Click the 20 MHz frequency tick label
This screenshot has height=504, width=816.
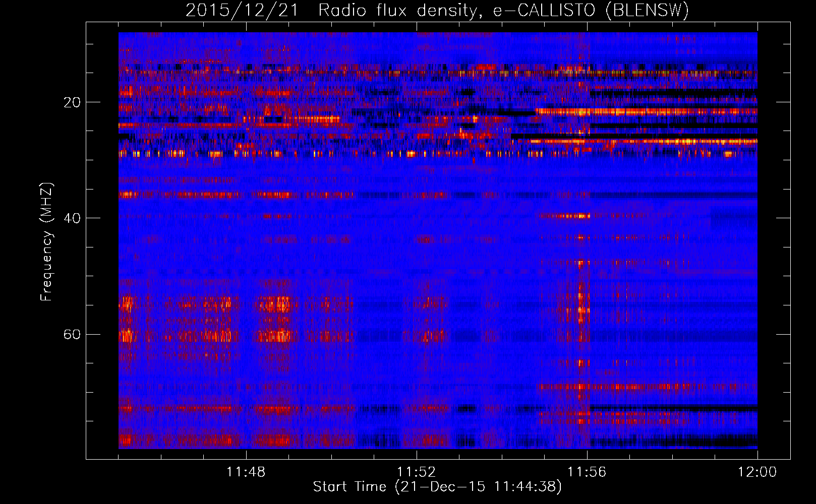point(72,103)
